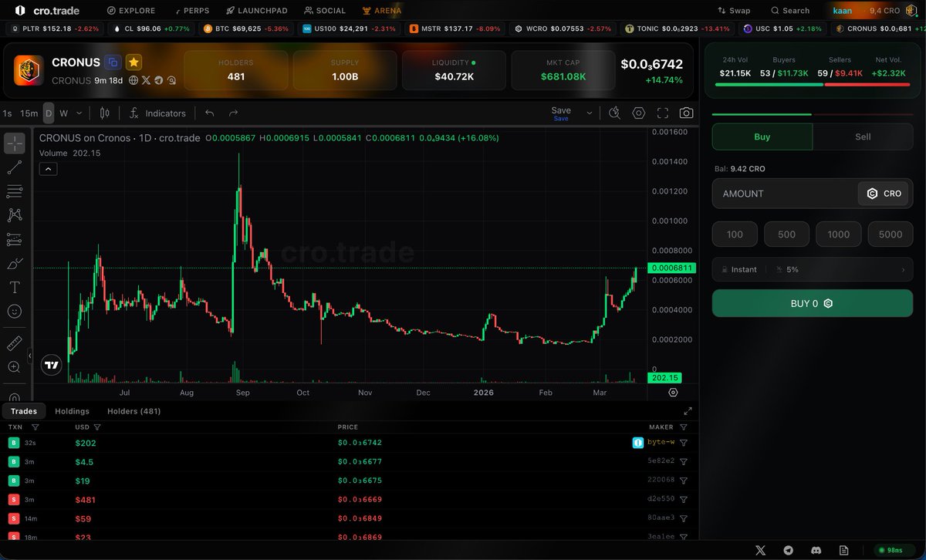Open chart type candles selector

coord(105,113)
